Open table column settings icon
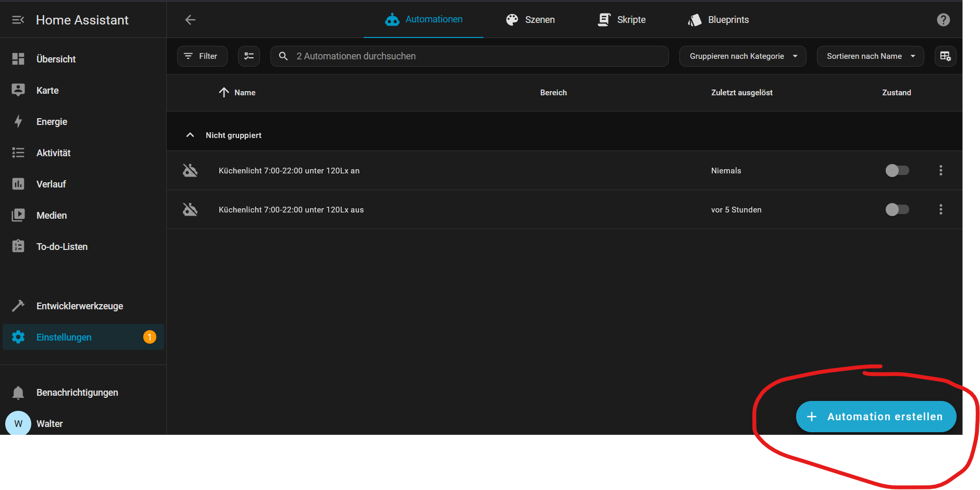 pyautogui.click(x=945, y=56)
